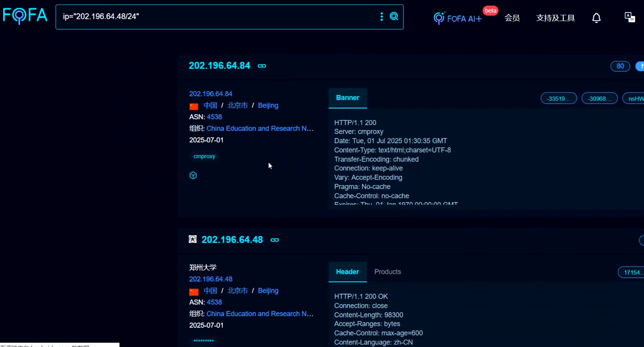Click the language translate icon
This screenshot has width=644, height=347.
(x=630, y=17)
